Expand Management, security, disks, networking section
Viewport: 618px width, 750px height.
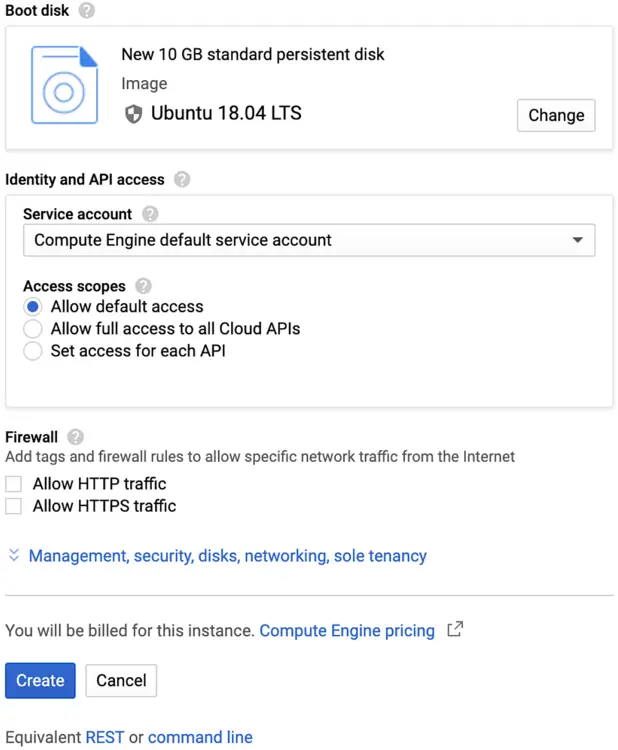tap(227, 556)
